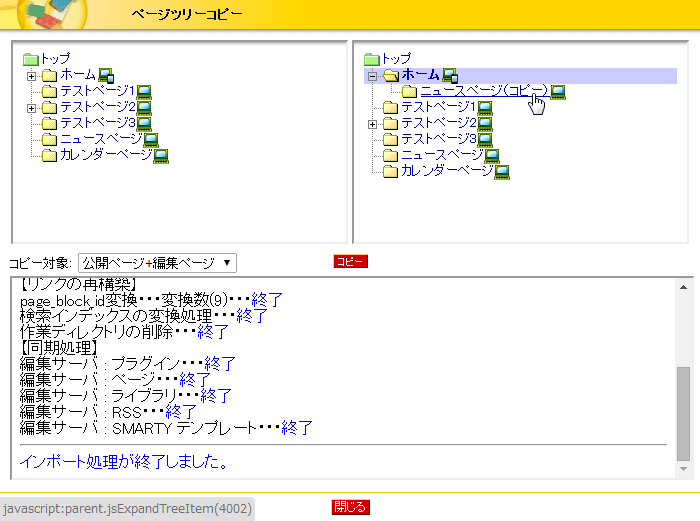Click open folder icon of ホーム in right tree
700x521 pixels.
(391, 75)
